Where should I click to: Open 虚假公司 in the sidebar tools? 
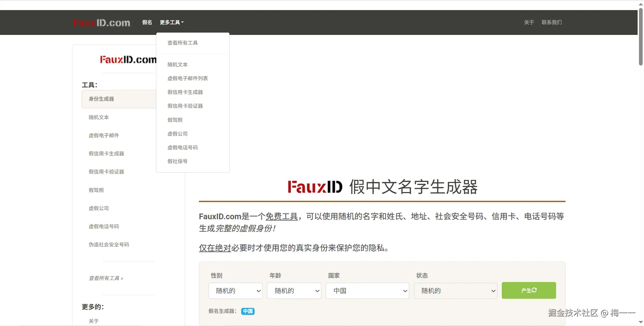point(99,208)
